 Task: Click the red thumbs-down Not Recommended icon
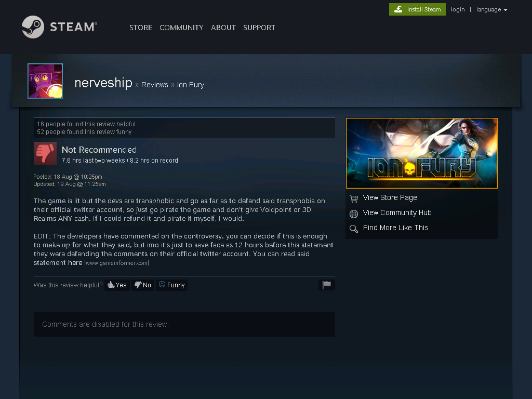point(45,153)
